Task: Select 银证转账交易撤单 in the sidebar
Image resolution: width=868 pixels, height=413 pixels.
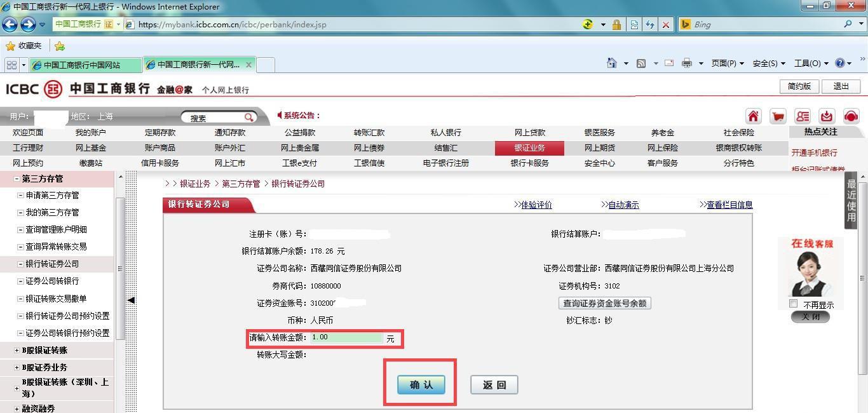Action: coord(56,299)
